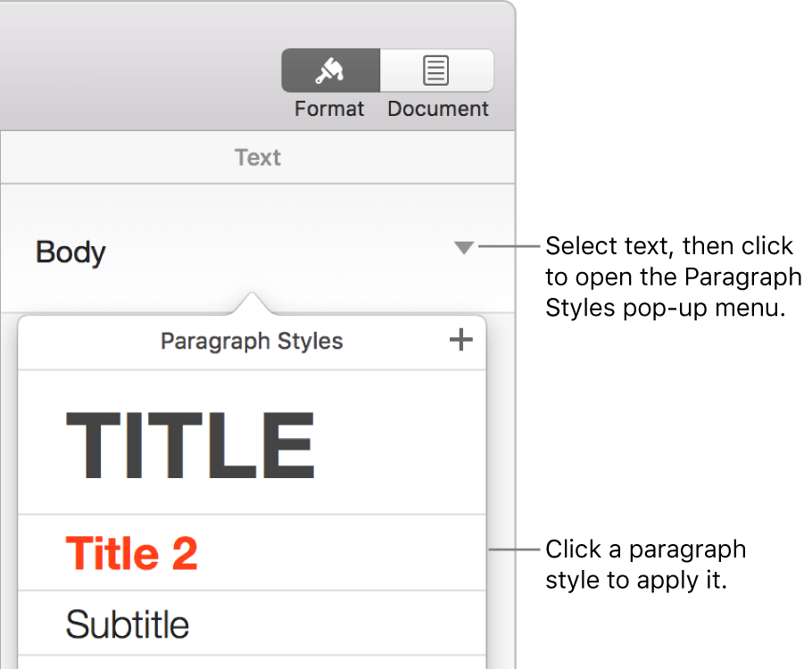
Task: Apply the TITLE paragraph style
Action: point(190,444)
